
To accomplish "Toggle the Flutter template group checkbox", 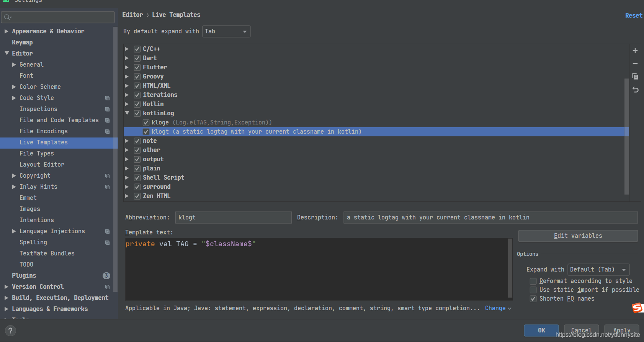I will [137, 67].
